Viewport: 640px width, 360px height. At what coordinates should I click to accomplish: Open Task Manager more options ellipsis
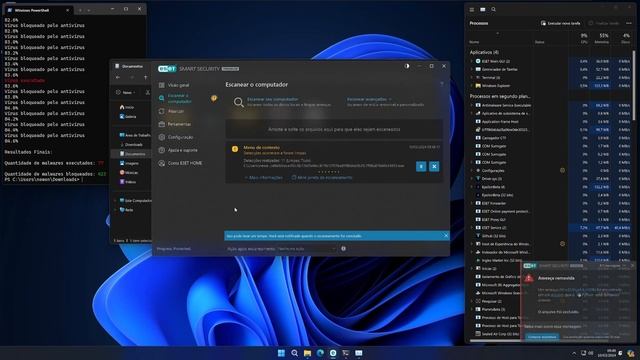pos(629,23)
